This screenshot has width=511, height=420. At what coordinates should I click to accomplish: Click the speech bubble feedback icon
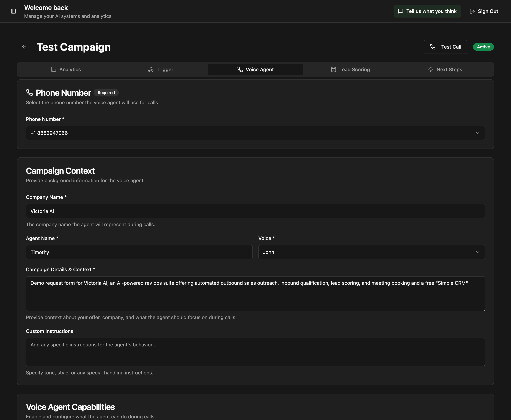[401, 11]
